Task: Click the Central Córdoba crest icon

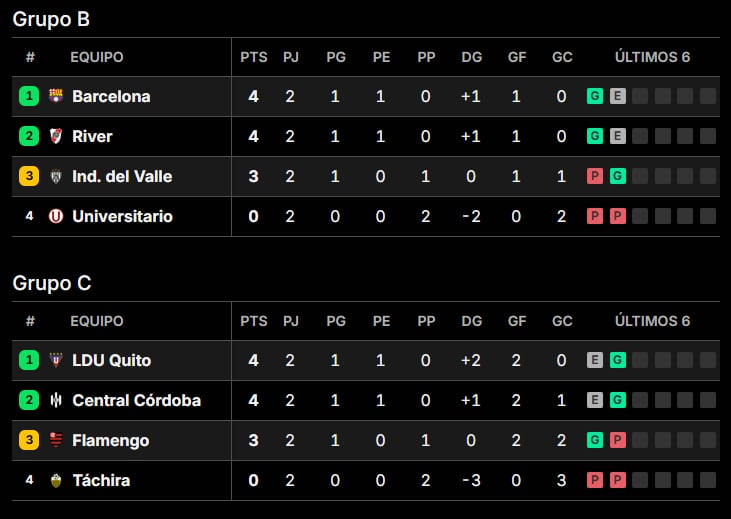Action: point(56,400)
